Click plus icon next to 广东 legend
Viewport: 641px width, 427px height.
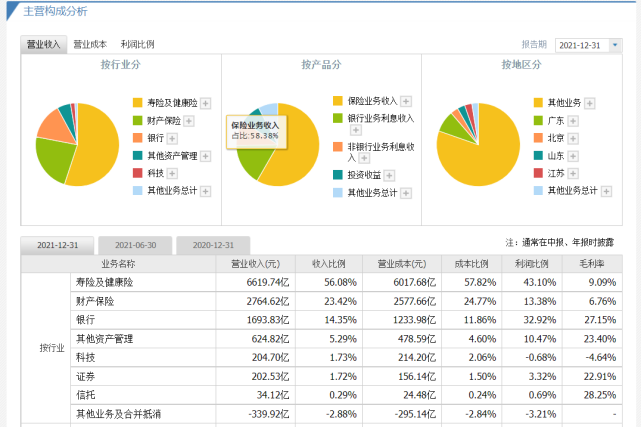tap(573, 121)
